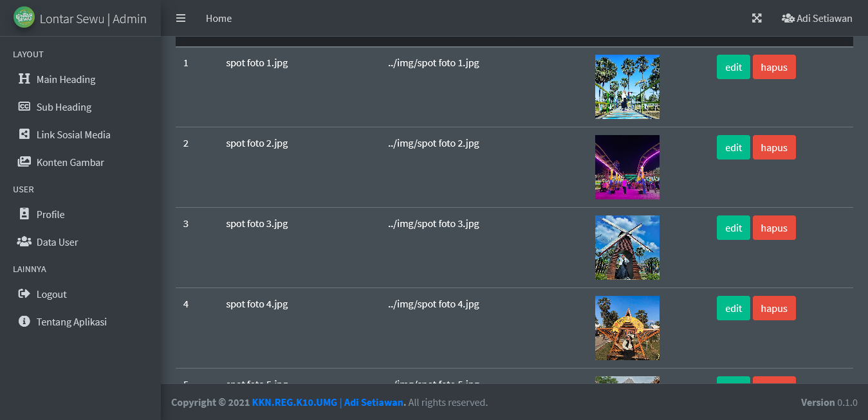868x420 pixels.
Task: Click row number 2 in the table
Action: click(x=186, y=143)
